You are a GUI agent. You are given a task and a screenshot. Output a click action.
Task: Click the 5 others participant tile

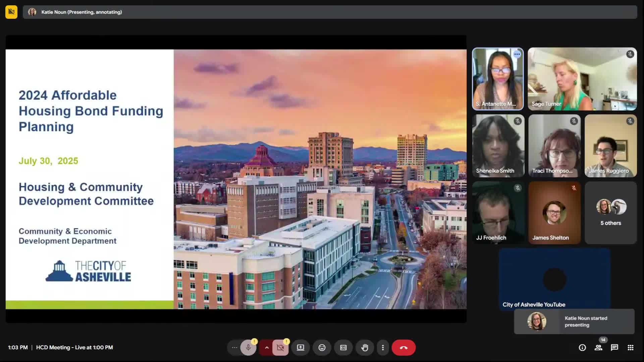(610, 213)
